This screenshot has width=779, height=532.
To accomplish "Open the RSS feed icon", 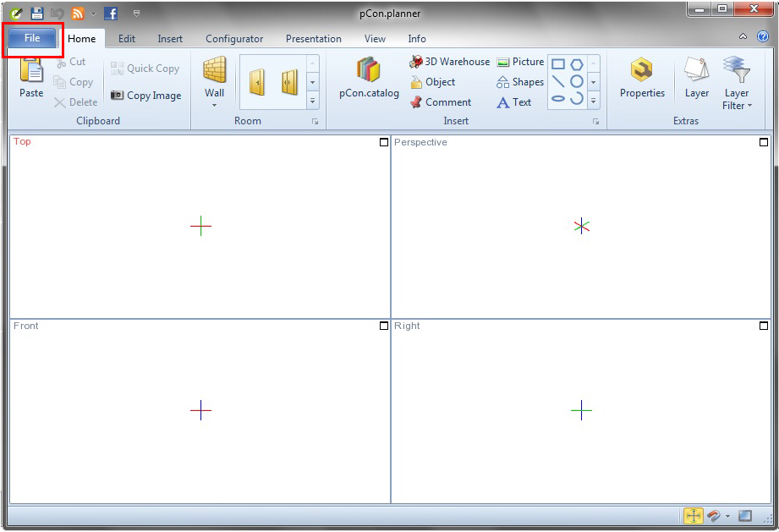I will pos(78,14).
